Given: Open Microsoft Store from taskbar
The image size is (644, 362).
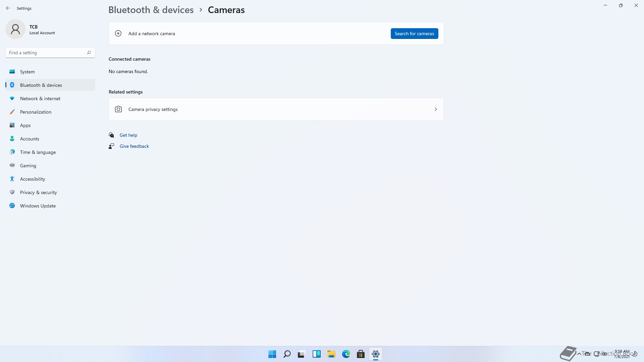Looking at the screenshot, I should tap(361, 354).
